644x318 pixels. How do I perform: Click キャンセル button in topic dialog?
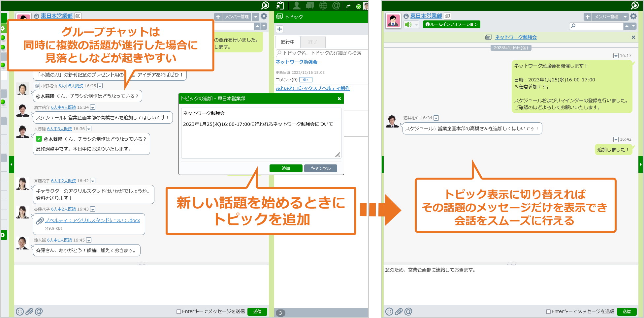(x=321, y=168)
